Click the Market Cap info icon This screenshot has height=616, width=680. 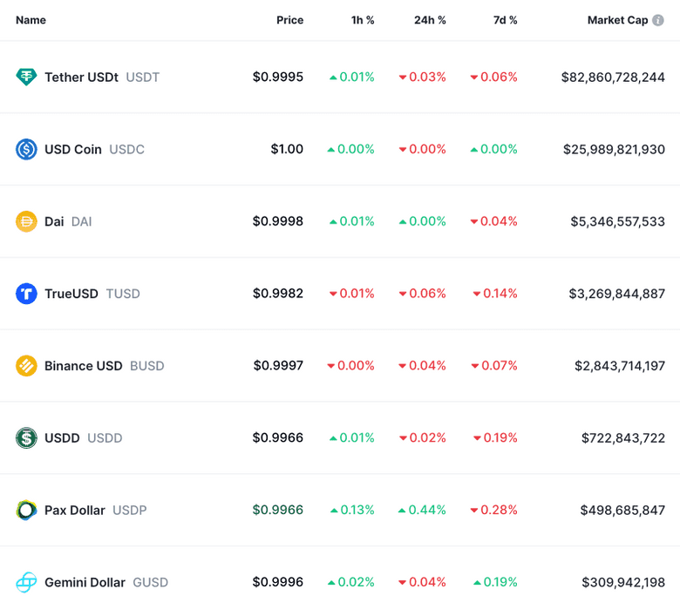658,20
